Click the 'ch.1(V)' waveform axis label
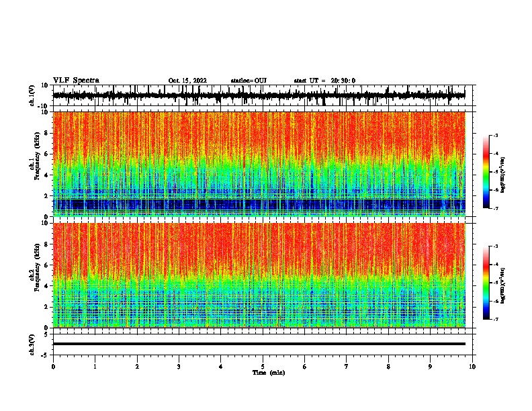This screenshot has width=532, height=411. [32, 95]
